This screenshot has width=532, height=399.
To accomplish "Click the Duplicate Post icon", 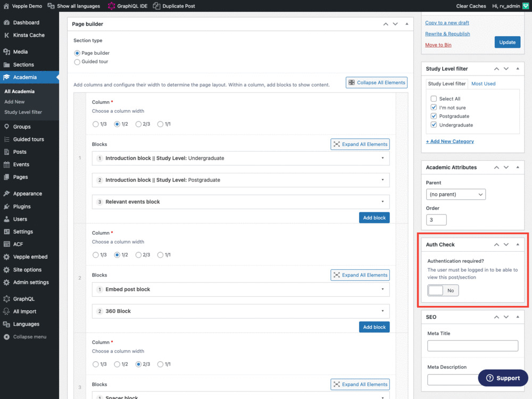I will point(156,6).
